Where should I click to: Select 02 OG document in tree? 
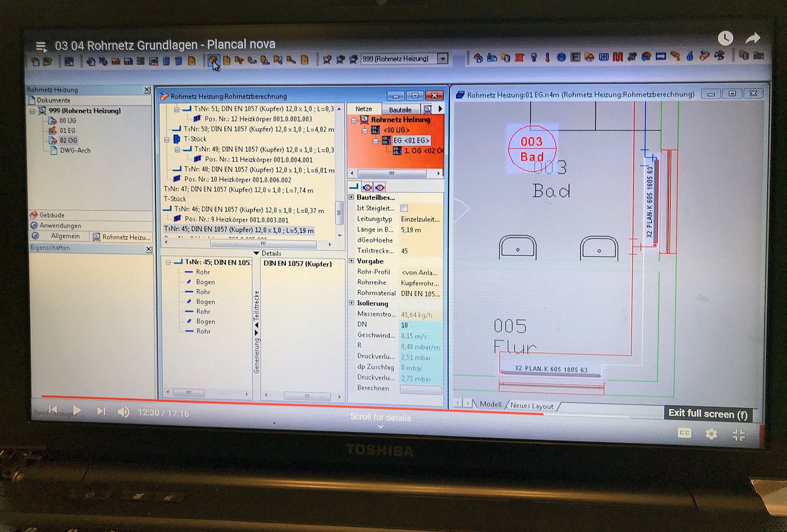point(69,140)
